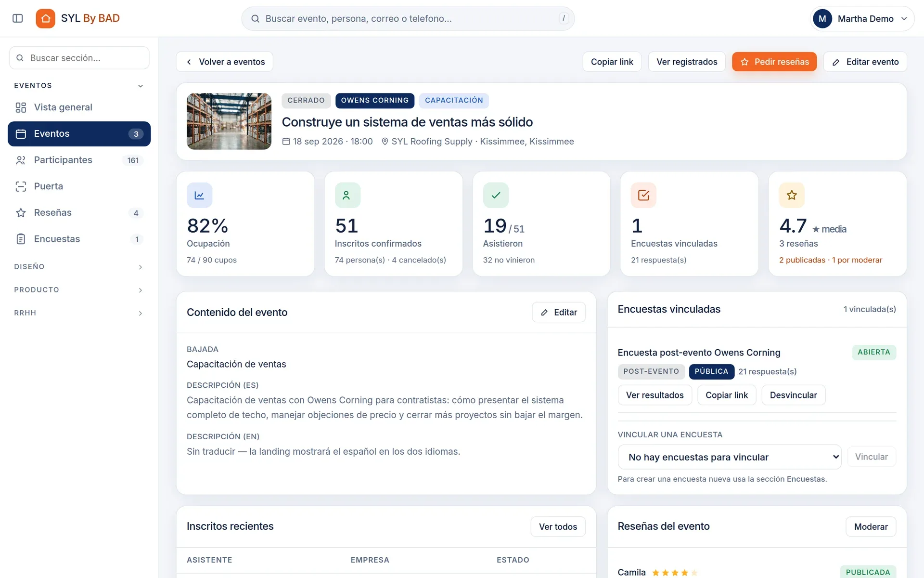Go to Participantes section
The image size is (924, 578).
(x=79, y=160)
